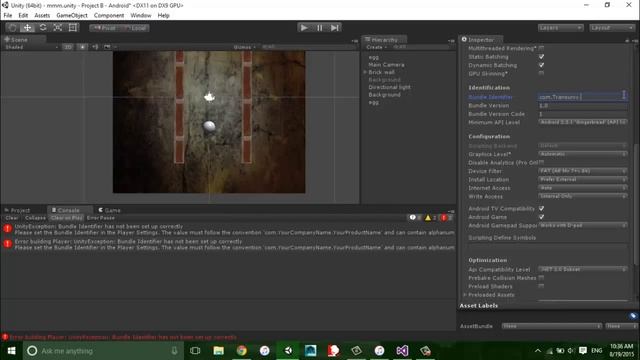The image size is (640, 360).
Task: Select the Hand tool in toolbar
Action: coord(12,28)
